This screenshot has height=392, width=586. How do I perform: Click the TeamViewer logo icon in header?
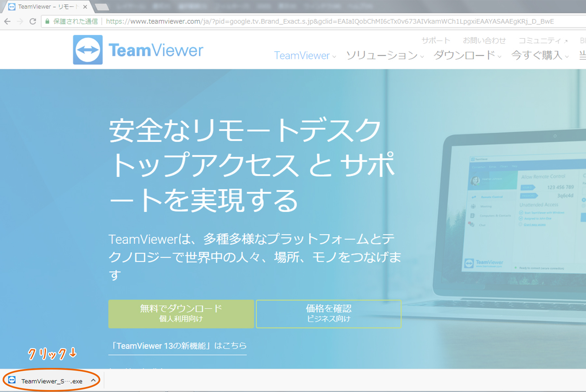click(x=88, y=50)
